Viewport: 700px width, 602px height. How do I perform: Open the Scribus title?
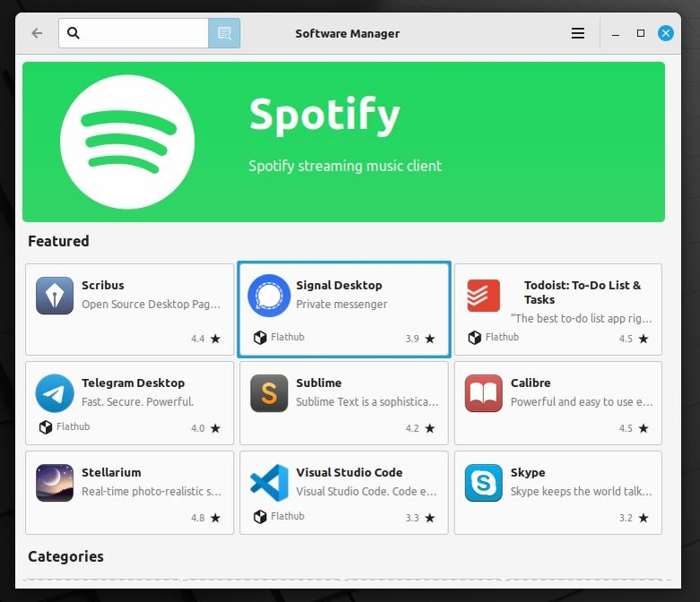coord(103,285)
